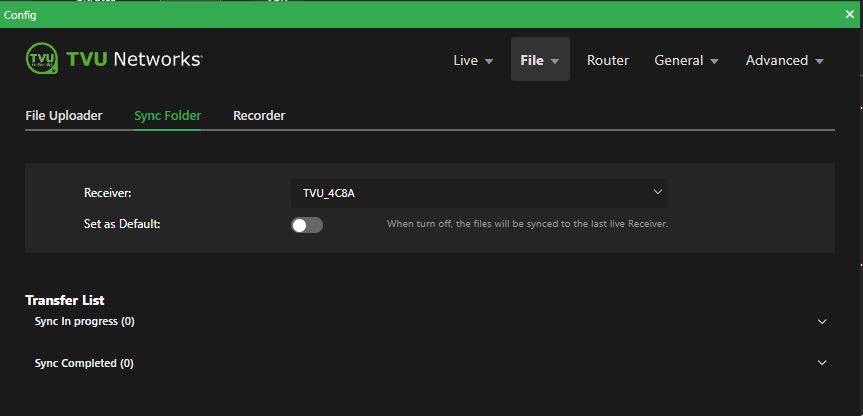Expand the Sync Completed section chevron
This screenshot has width=863, height=416.
(x=822, y=363)
